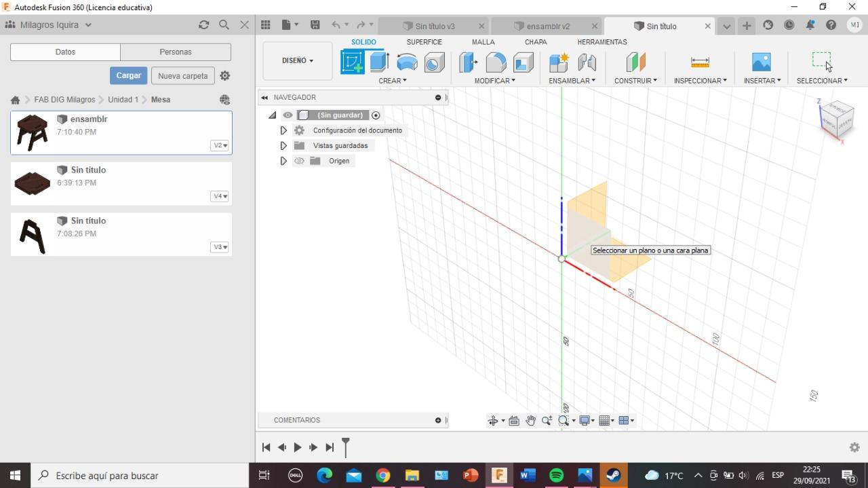
Task: Open Viewports layout dropdown
Action: pyautogui.click(x=626, y=421)
